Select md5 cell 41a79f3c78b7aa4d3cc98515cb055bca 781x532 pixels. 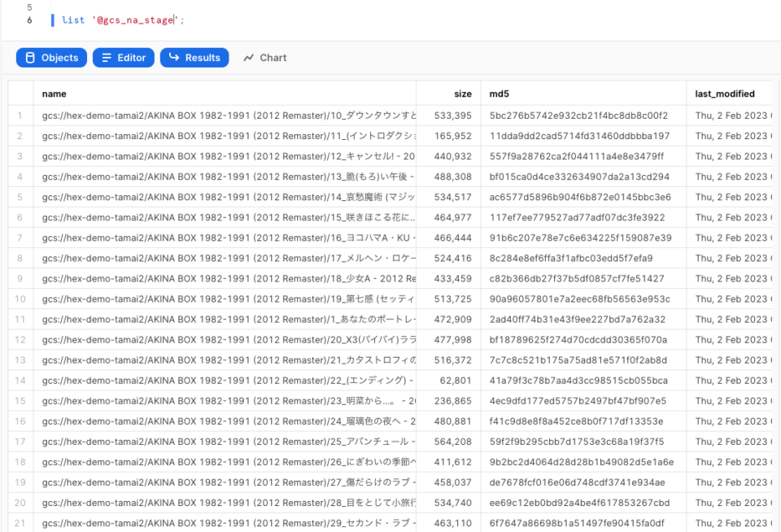point(583,381)
